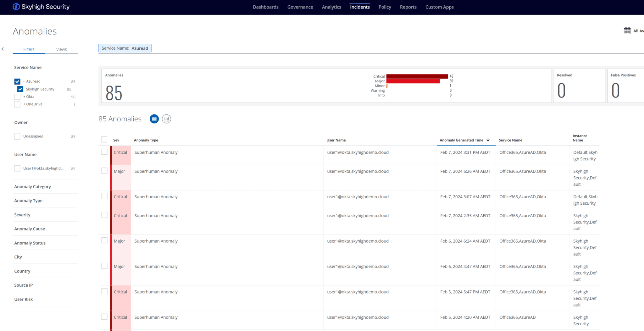Uncheck the Azuread service checkbox

pos(17,81)
